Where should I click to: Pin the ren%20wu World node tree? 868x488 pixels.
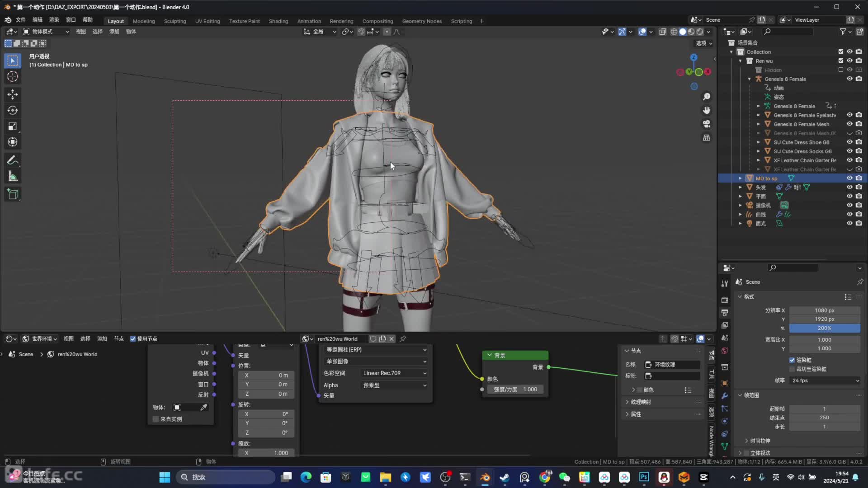pyautogui.click(x=403, y=339)
